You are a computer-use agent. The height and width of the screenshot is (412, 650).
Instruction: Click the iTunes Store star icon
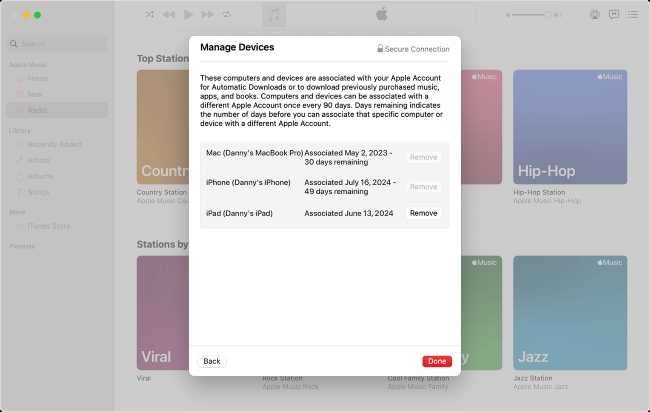19,226
